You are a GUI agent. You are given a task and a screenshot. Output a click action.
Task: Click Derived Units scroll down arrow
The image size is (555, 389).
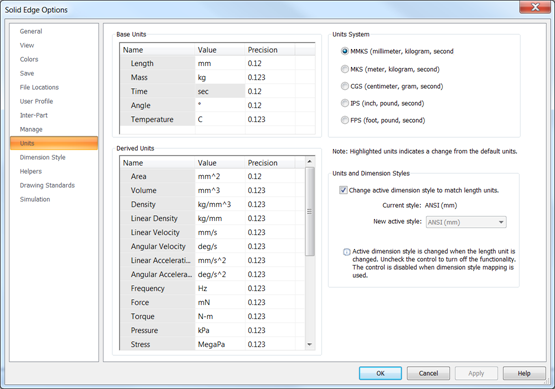tap(310, 344)
